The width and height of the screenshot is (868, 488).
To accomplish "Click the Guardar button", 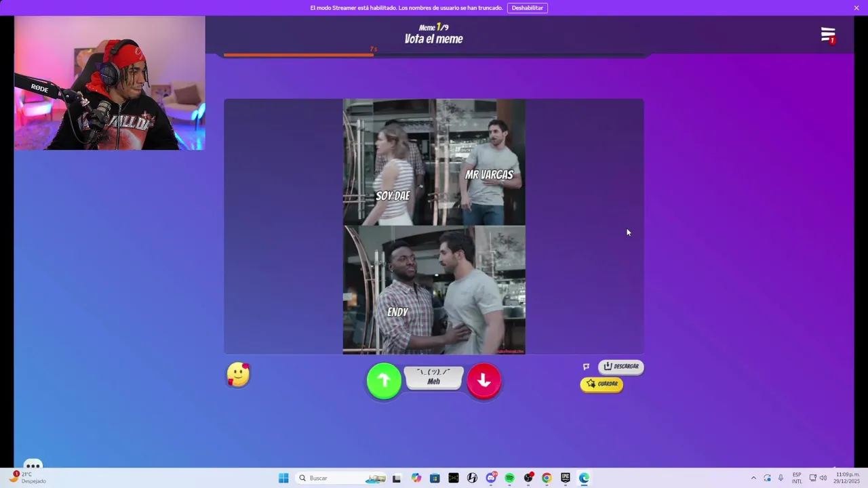I will [x=601, y=384].
